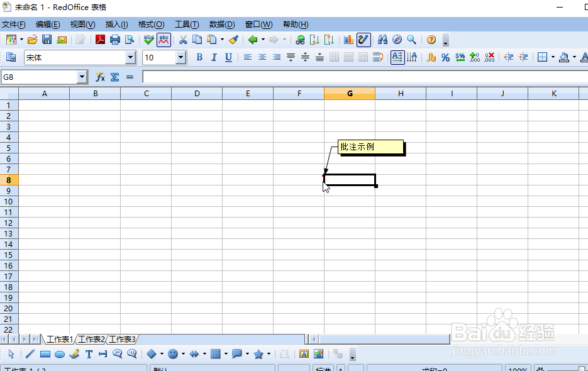Toggle align right

(276, 57)
